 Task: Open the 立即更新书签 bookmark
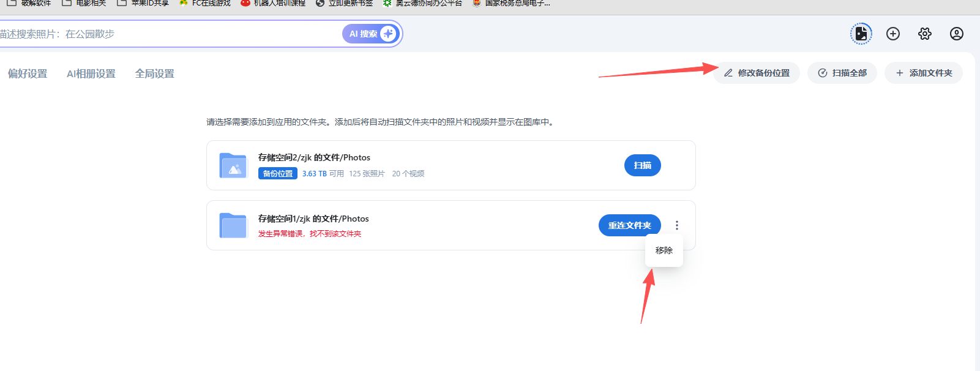coord(344,3)
